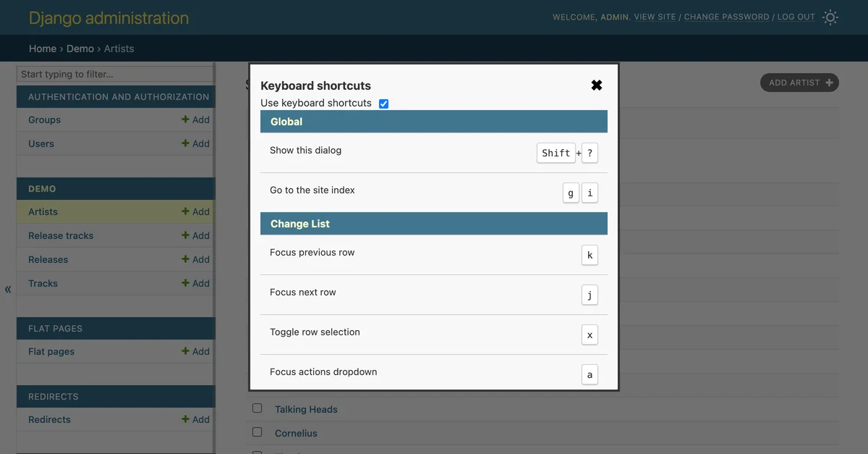Click the Add Artist button
The width and height of the screenshot is (868, 454).
click(x=799, y=83)
